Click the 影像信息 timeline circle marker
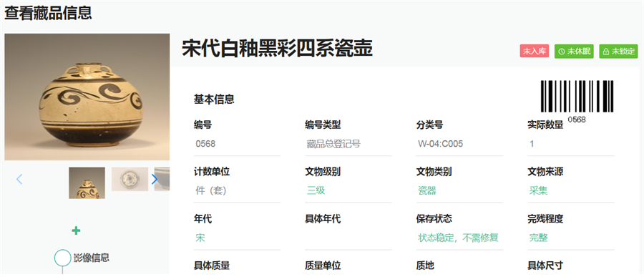This screenshot has width=644, height=277. [x=62, y=258]
